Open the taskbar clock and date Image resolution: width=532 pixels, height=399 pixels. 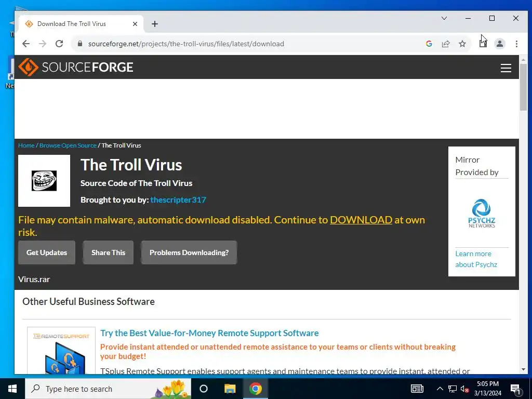pos(487,389)
